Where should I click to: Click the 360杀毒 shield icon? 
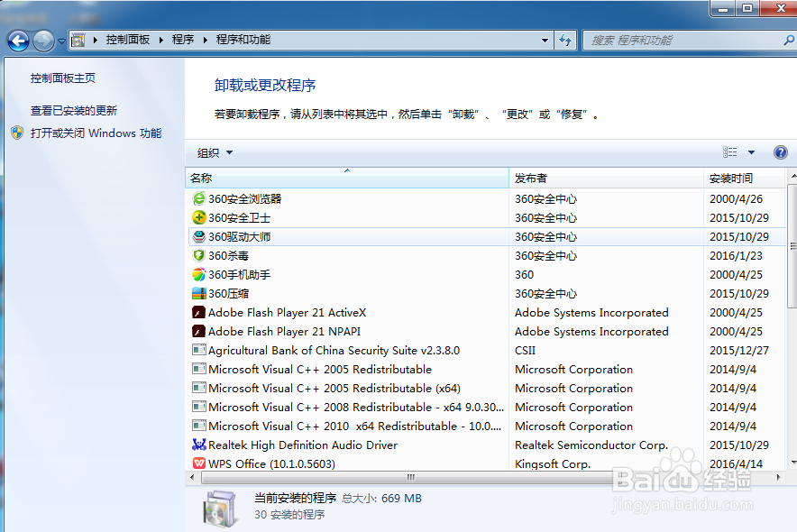pyautogui.click(x=198, y=255)
